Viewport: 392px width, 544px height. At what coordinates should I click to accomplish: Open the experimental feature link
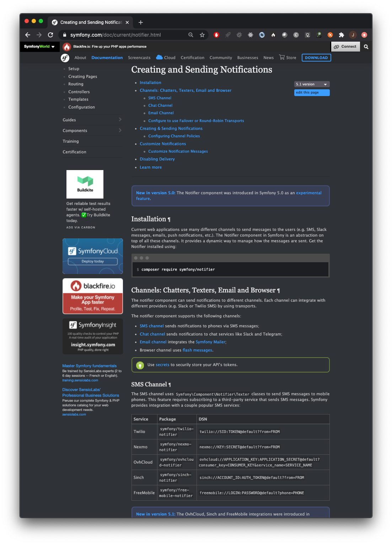click(308, 193)
